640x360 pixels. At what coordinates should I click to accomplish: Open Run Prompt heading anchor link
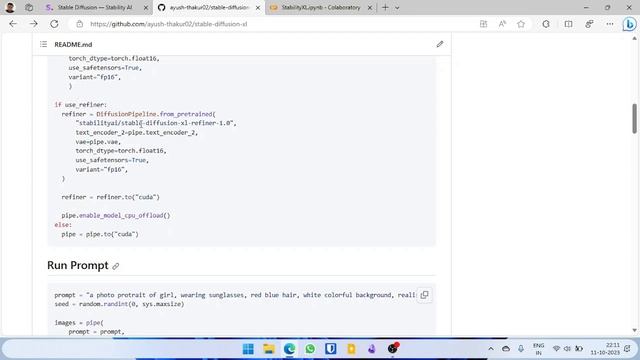coord(116,266)
